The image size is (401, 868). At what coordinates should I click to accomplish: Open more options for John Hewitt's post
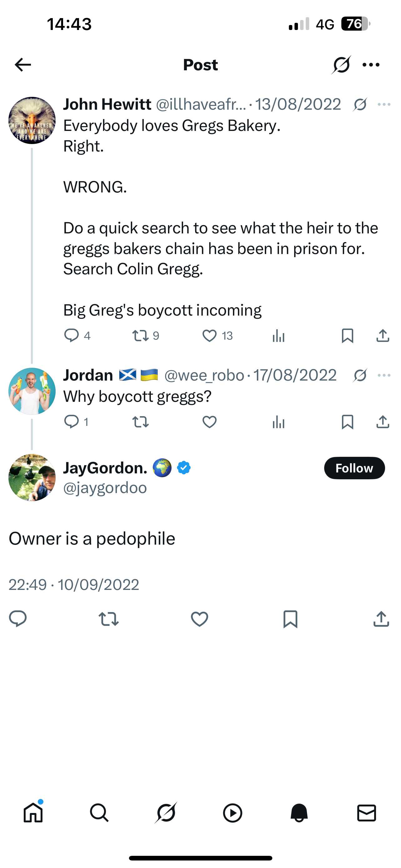pyautogui.click(x=384, y=104)
